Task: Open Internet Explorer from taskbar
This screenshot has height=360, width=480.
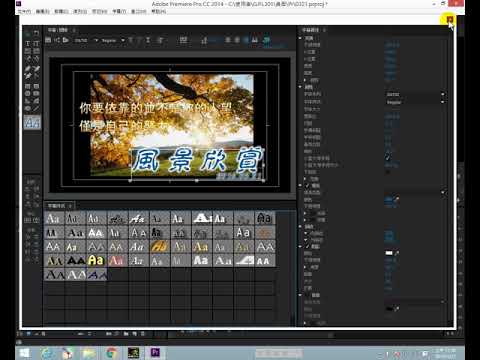Action: pos(47,353)
